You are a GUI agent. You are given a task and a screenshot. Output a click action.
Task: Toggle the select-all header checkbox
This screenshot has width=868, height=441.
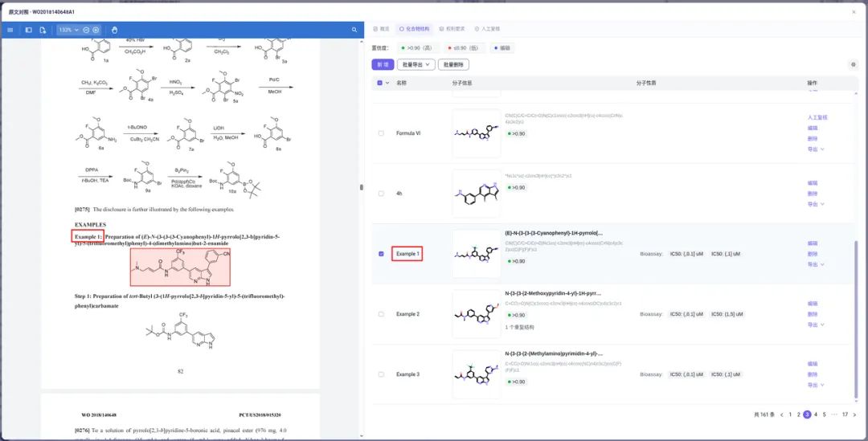pos(379,83)
